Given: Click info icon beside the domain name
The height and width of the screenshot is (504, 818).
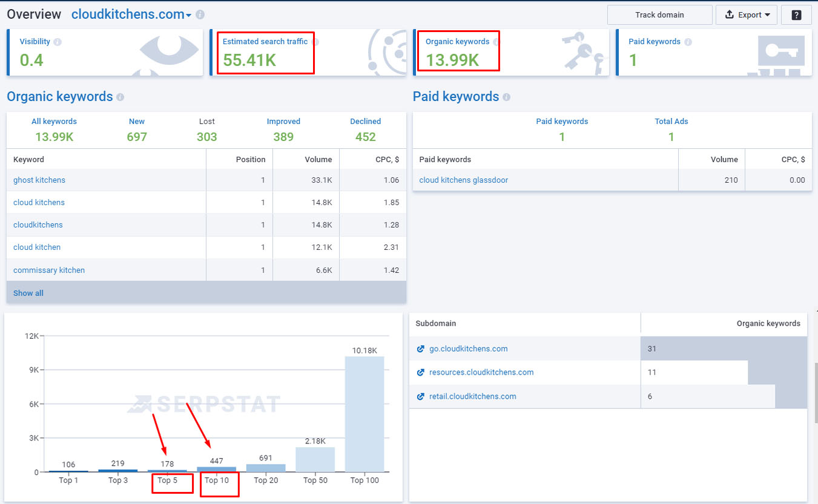Looking at the screenshot, I should click(200, 15).
